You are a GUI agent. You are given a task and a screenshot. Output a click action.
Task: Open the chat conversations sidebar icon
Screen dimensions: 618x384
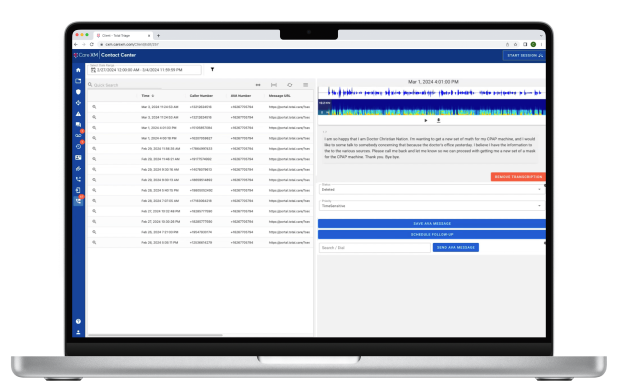pyautogui.click(x=78, y=125)
